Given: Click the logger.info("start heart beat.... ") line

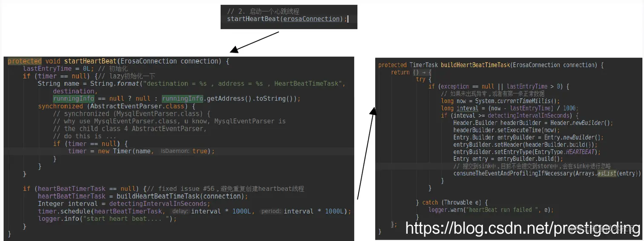Looking at the screenshot, I should point(107,219).
